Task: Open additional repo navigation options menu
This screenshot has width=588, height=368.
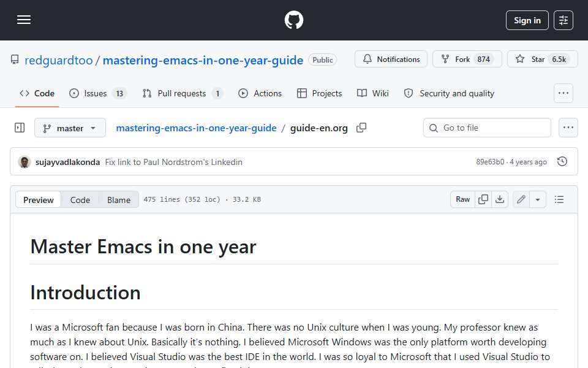Action: pyautogui.click(x=563, y=93)
